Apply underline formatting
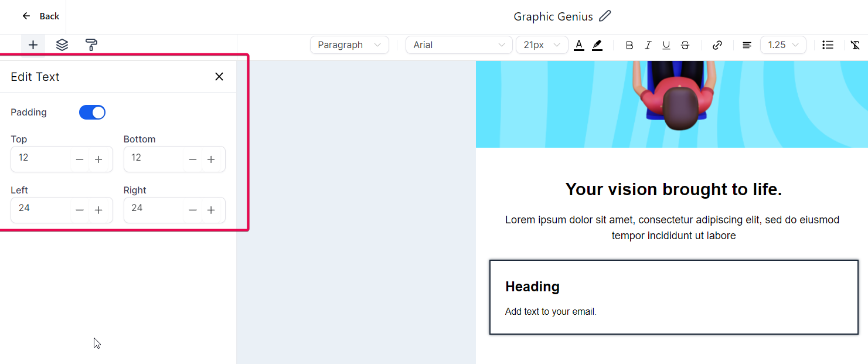The height and width of the screenshot is (364, 868). [666, 45]
